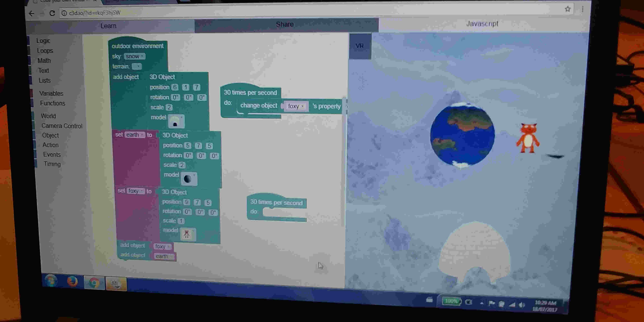Select the 's property block label
644x322 pixels.
pos(327,106)
